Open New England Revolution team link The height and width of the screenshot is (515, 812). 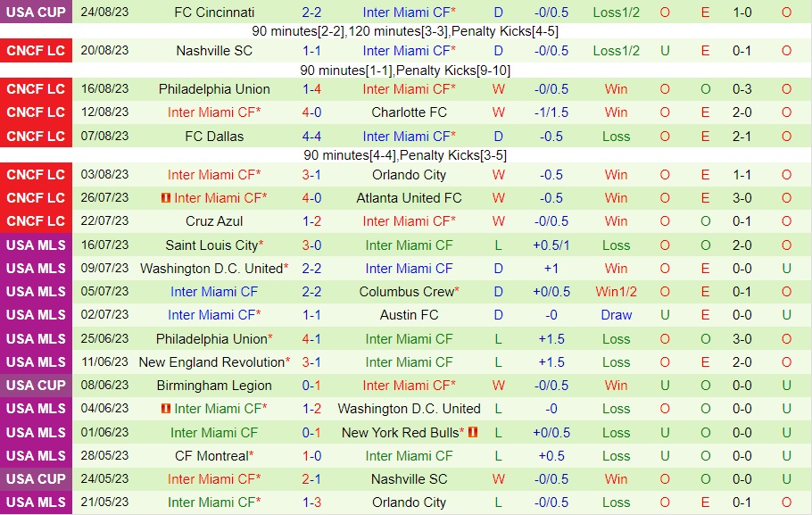click(211, 362)
